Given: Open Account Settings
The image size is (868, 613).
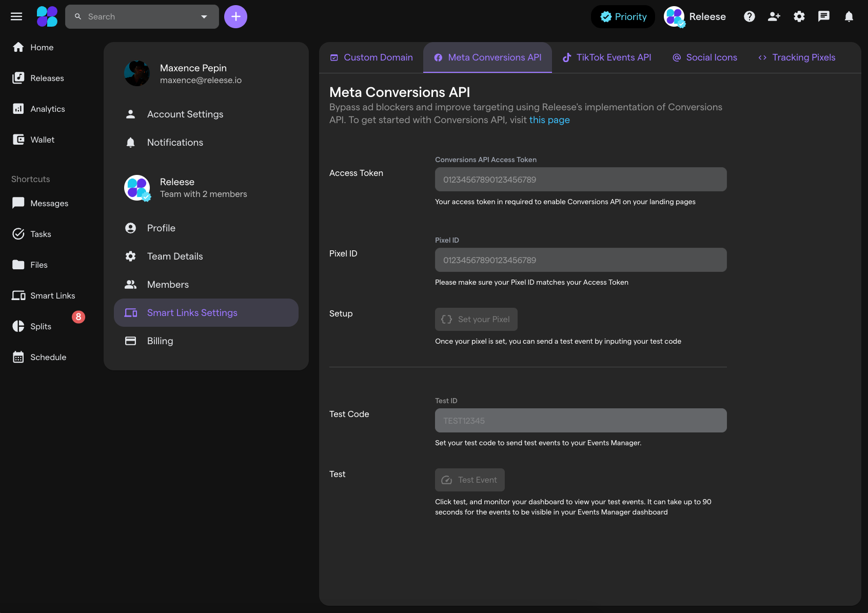Looking at the screenshot, I should [206, 114].
